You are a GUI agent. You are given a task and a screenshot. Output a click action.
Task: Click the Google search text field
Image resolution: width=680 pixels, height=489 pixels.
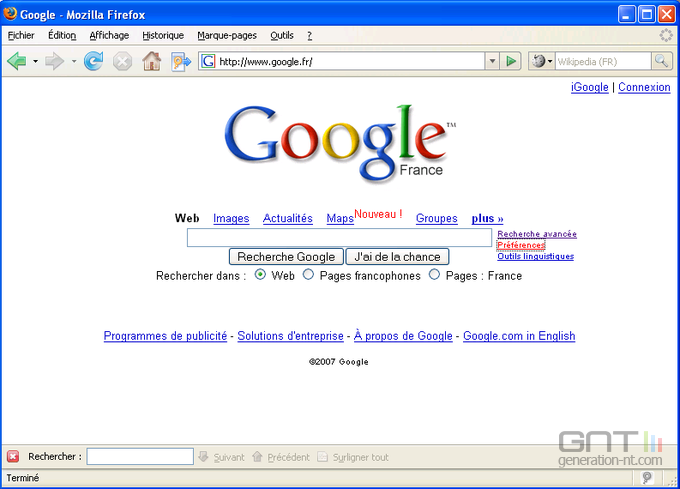[340, 238]
